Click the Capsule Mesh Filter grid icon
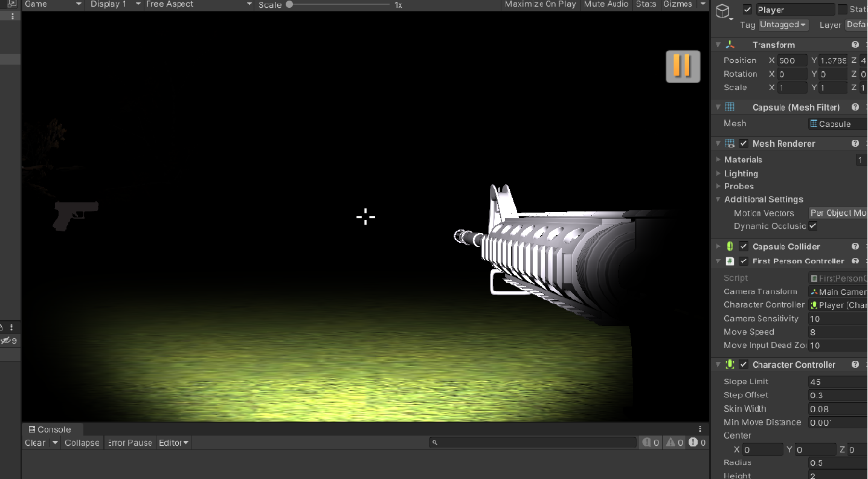The height and width of the screenshot is (479, 868). pos(730,107)
